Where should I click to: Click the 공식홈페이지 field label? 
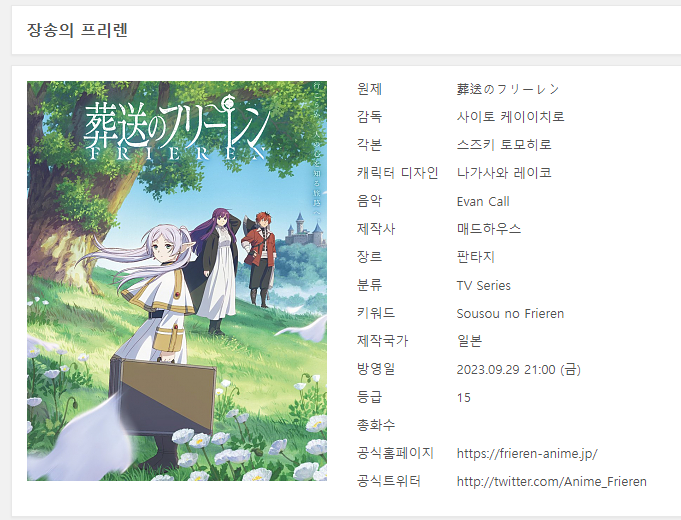(395, 453)
